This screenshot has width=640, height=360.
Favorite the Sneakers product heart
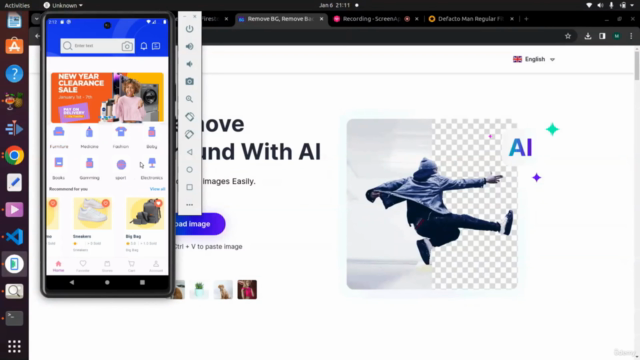(106, 203)
